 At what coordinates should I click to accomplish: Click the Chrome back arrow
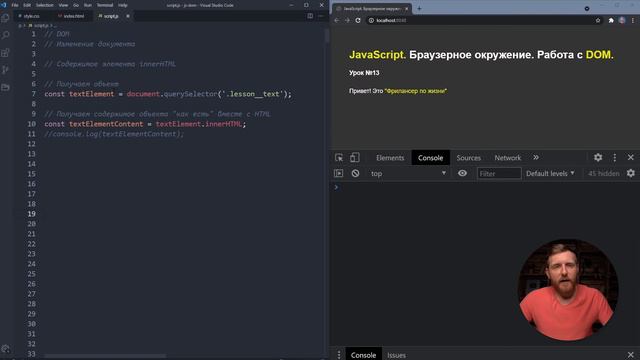pyautogui.click(x=337, y=20)
